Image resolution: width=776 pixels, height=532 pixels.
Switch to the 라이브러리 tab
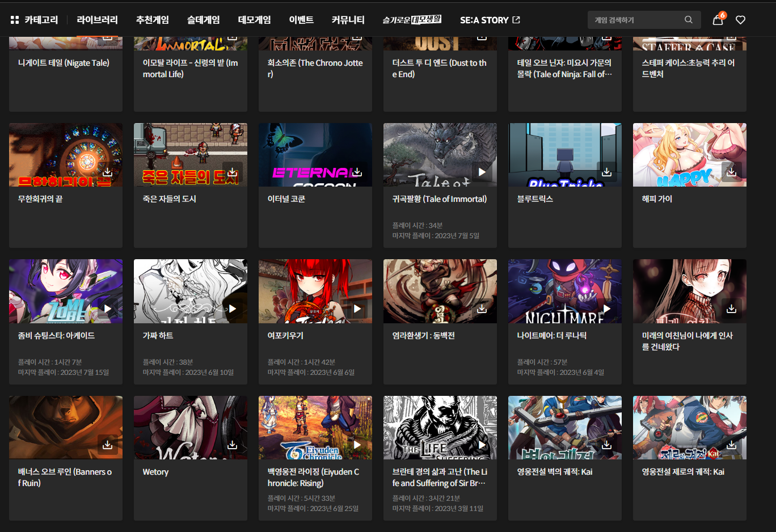coord(97,20)
